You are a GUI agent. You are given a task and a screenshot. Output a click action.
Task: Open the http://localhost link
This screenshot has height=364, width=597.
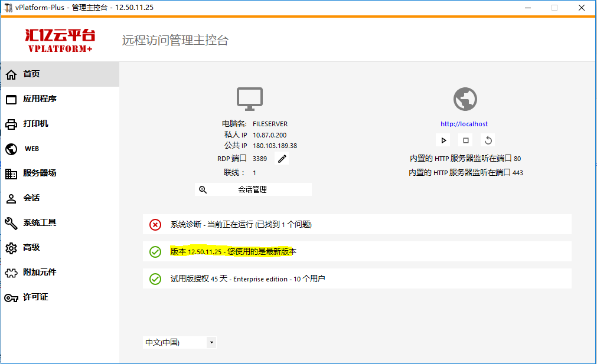coord(464,124)
